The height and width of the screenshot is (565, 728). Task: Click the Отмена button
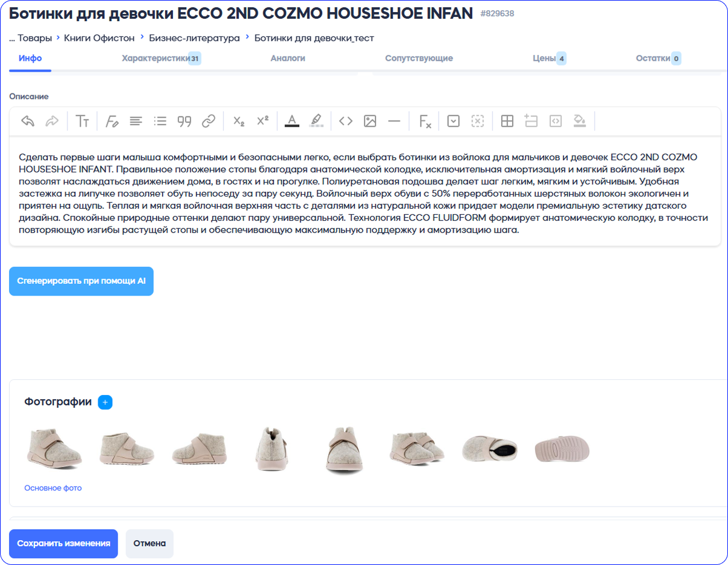pyautogui.click(x=149, y=543)
